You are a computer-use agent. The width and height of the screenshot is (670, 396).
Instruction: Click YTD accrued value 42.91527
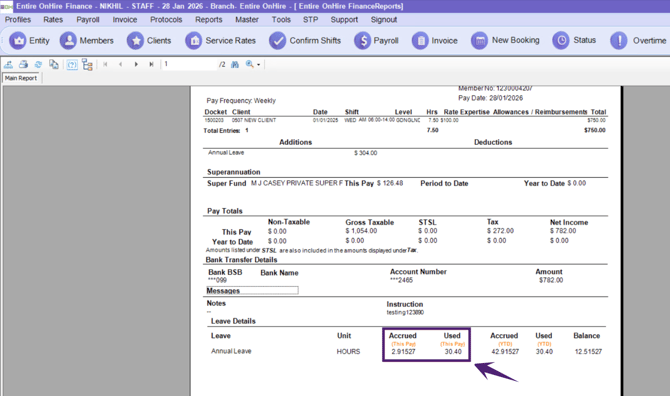pos(505,352)
